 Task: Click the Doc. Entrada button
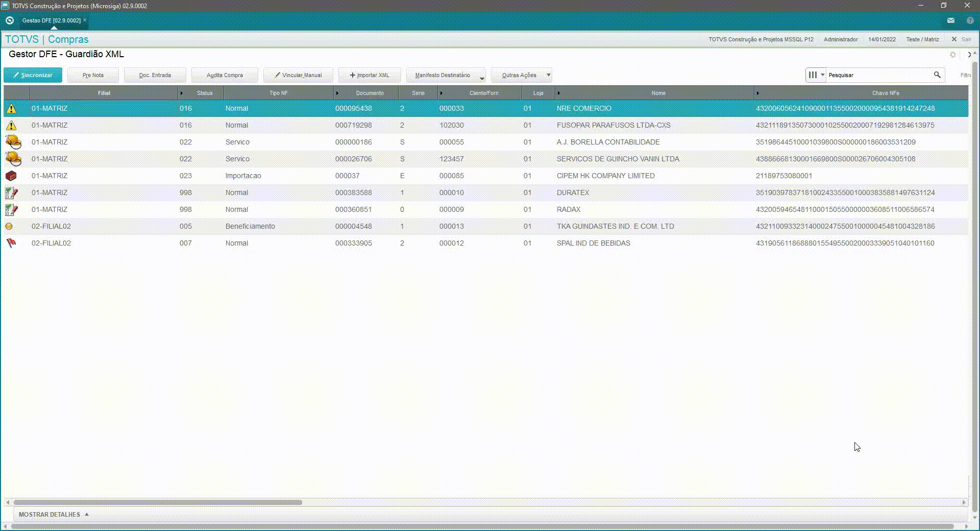[155, 75]
